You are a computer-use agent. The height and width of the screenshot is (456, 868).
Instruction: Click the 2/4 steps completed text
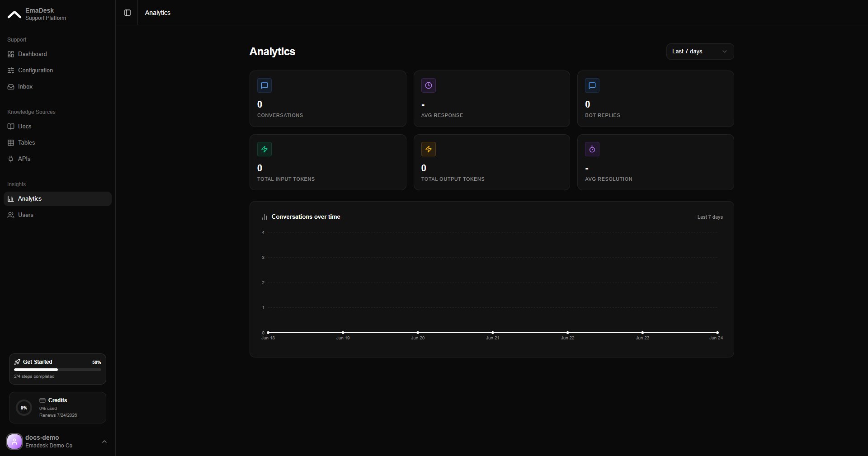point(34,376)
